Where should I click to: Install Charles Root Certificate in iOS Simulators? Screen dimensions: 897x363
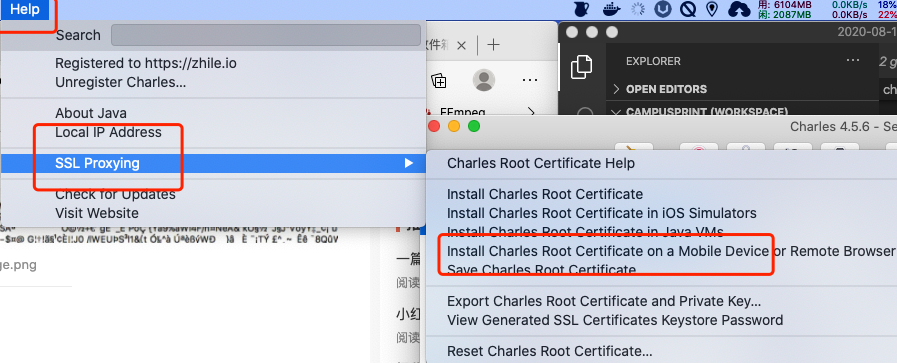coord(601,213)
